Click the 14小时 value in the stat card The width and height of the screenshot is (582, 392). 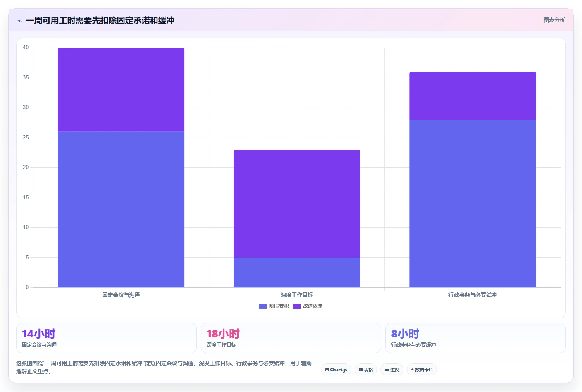[38, 334]
